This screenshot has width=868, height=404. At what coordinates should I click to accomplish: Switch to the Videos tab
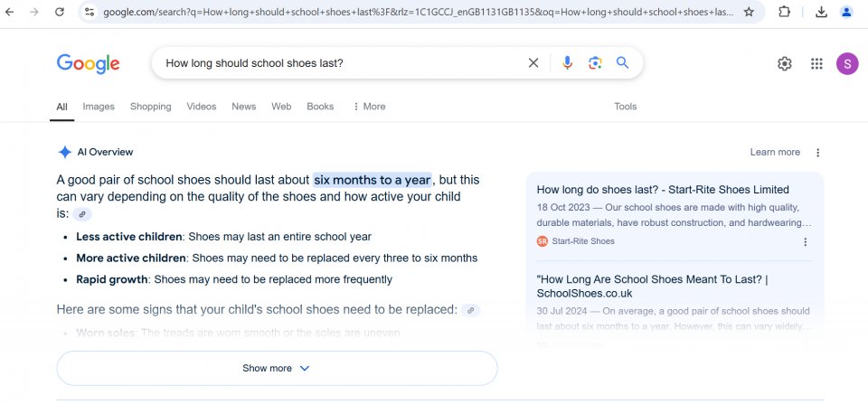tap(202, 107)
